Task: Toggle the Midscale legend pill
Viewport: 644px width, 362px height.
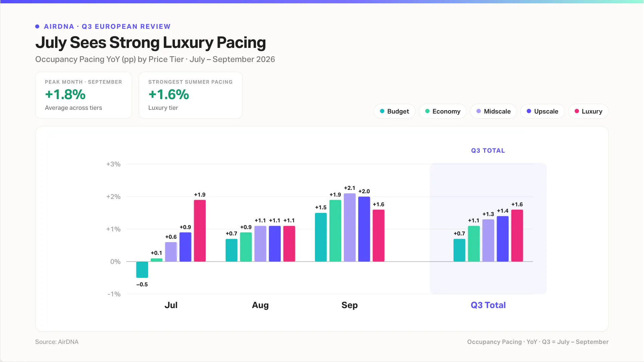Action: click(x=494, y=111)
